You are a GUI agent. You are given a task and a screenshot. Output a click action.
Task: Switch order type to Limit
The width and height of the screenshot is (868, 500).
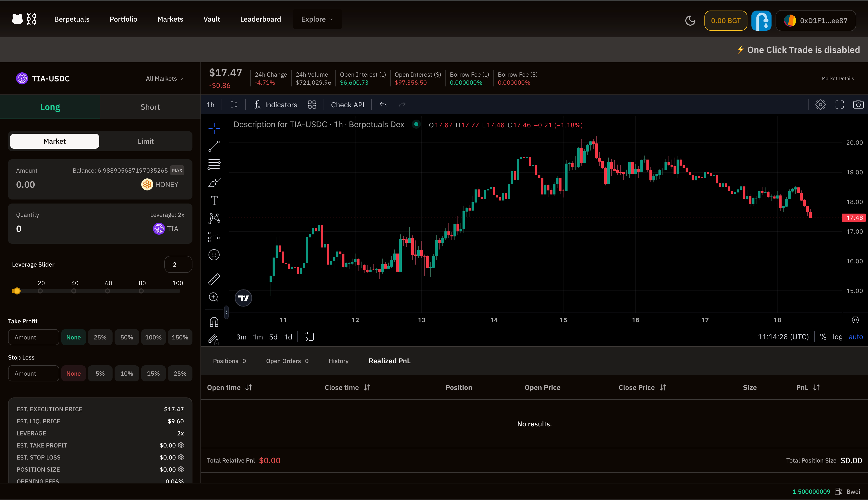click(145, 141)
